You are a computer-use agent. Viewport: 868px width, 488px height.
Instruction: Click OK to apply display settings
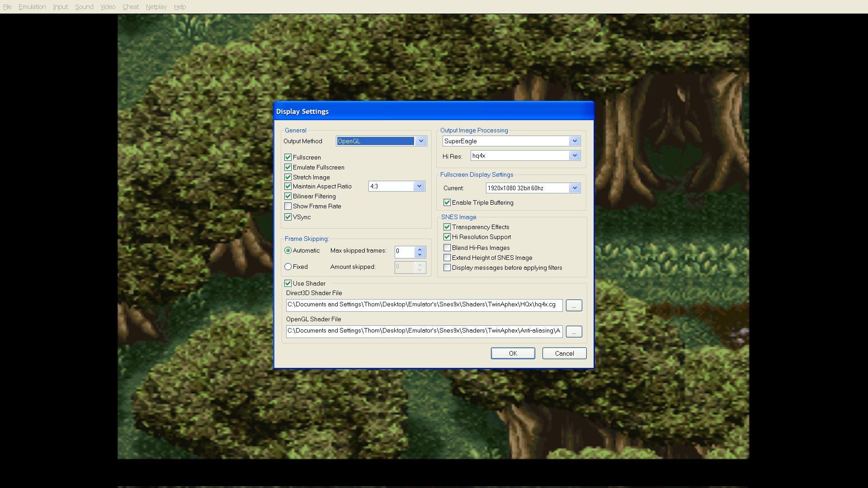point(513,353)
